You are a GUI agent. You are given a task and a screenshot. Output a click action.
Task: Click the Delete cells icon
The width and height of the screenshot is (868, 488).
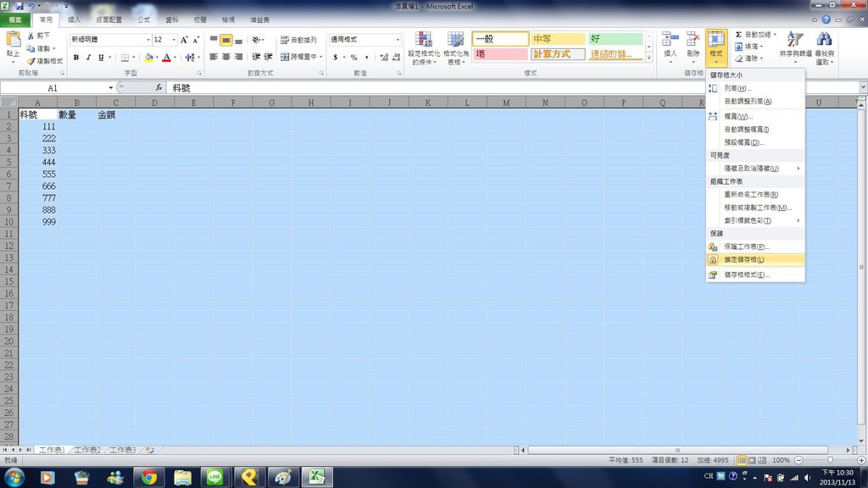coord(693,40)
